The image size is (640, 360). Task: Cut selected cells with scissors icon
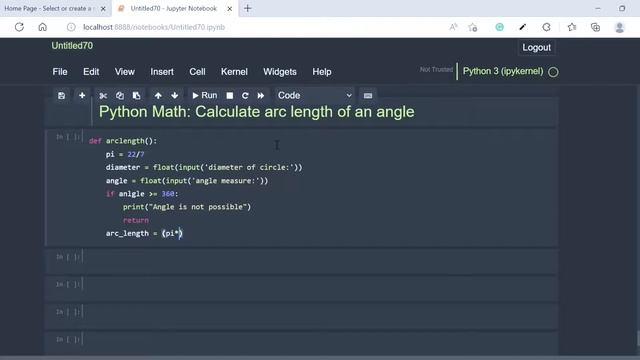[103, 96]
